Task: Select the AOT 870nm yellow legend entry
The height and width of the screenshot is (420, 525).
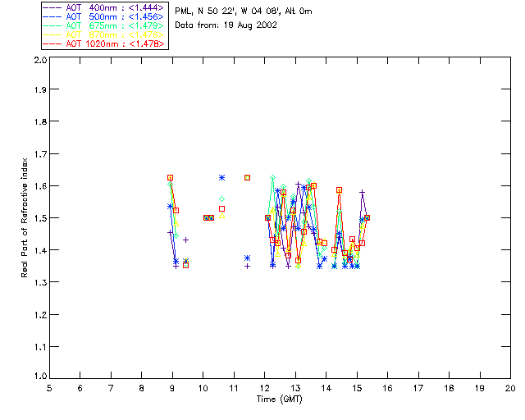Action: click(x=106, y=34)
